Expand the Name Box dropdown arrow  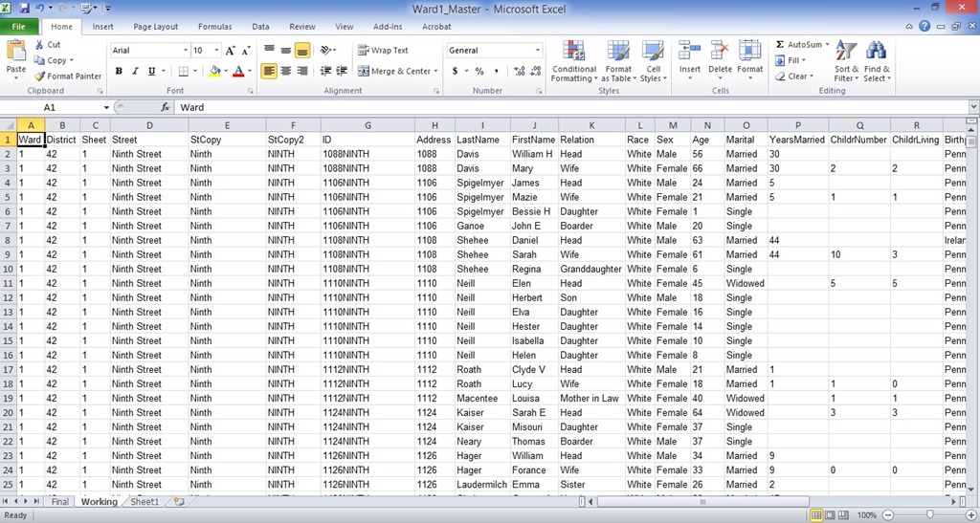106,108
